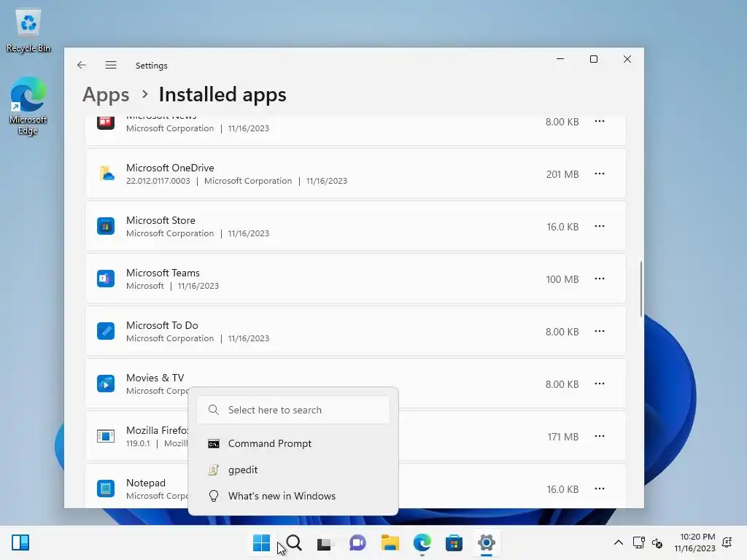
Task: Open File Explorer from the taskbar
Action: [390, 542]
